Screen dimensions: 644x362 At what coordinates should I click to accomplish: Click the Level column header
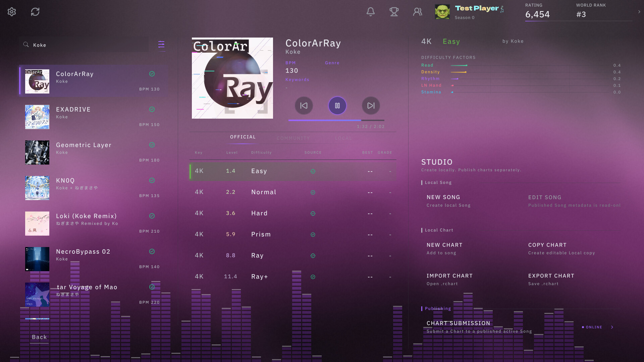coord(232,153)
